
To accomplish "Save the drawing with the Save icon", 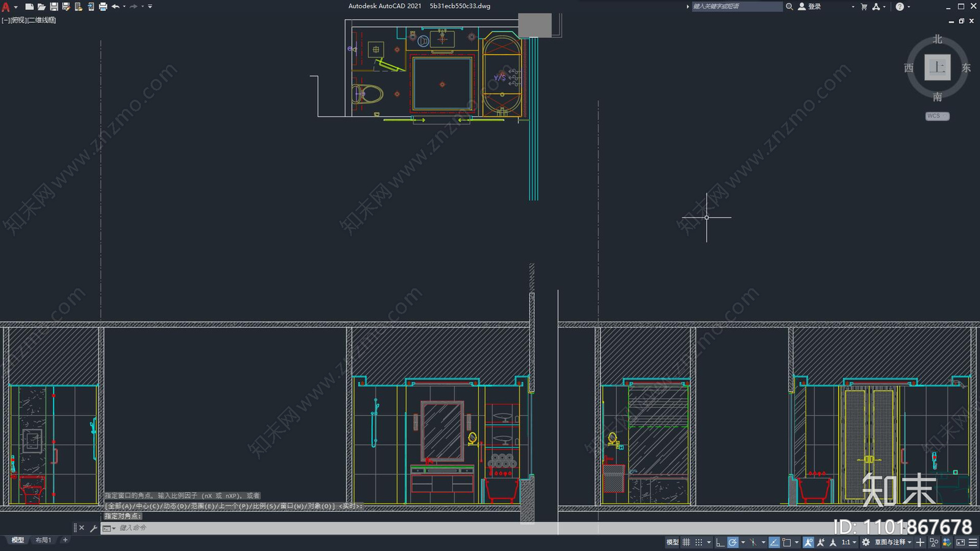I will pos(54,7).
